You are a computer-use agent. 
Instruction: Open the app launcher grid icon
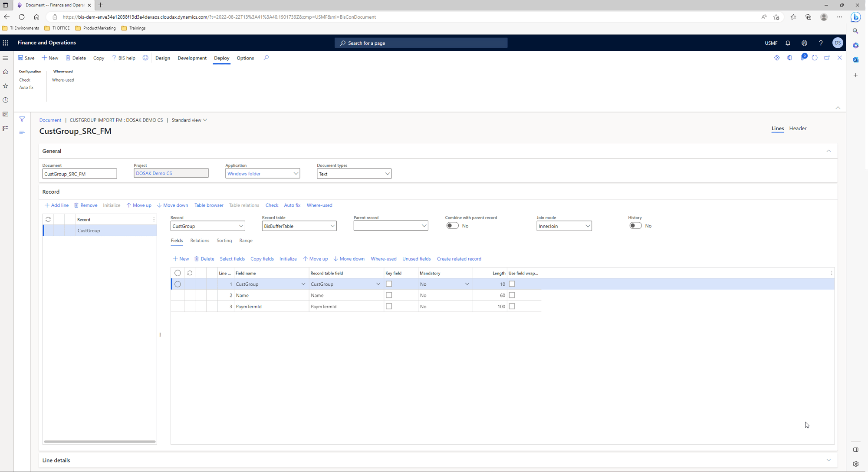pyautogui.click(x=6, y=43)
